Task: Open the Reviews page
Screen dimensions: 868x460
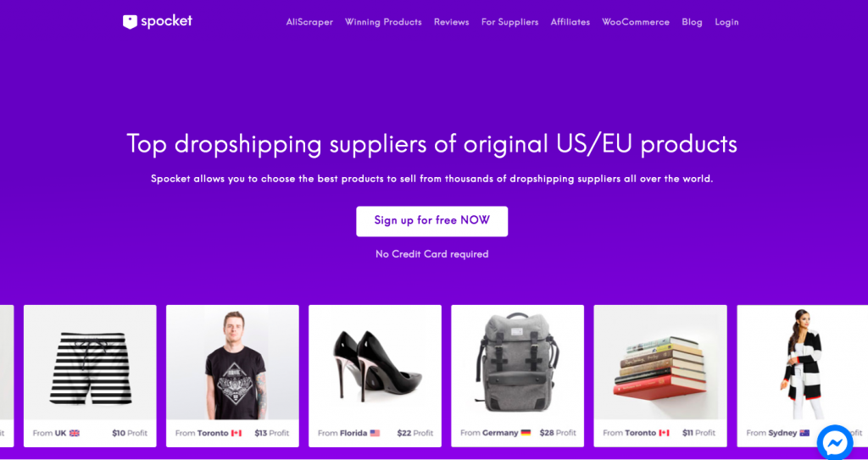Action: pos(451,22)
